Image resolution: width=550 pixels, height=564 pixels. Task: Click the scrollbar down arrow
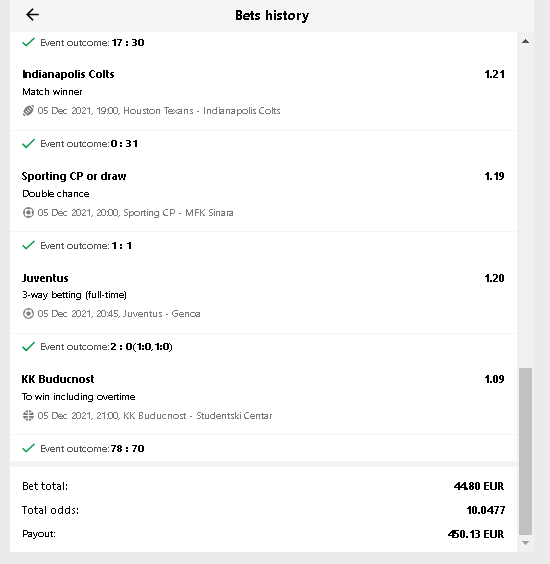[x=525, y=543]
